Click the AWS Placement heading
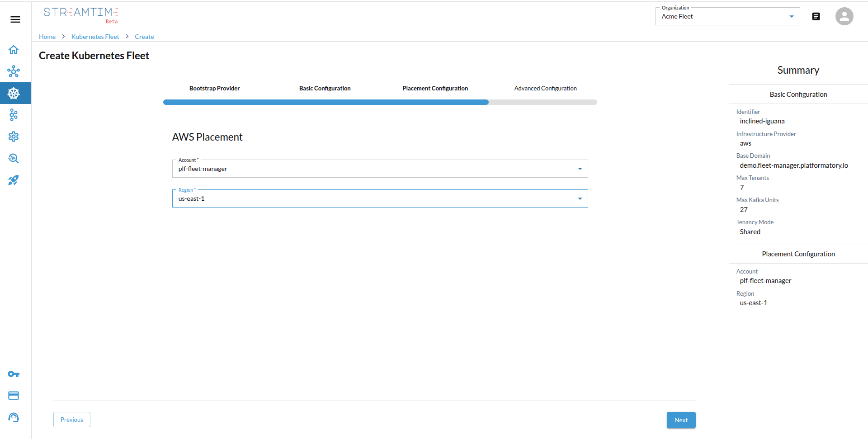The image size is (868, 439). (x=207, y=137)
